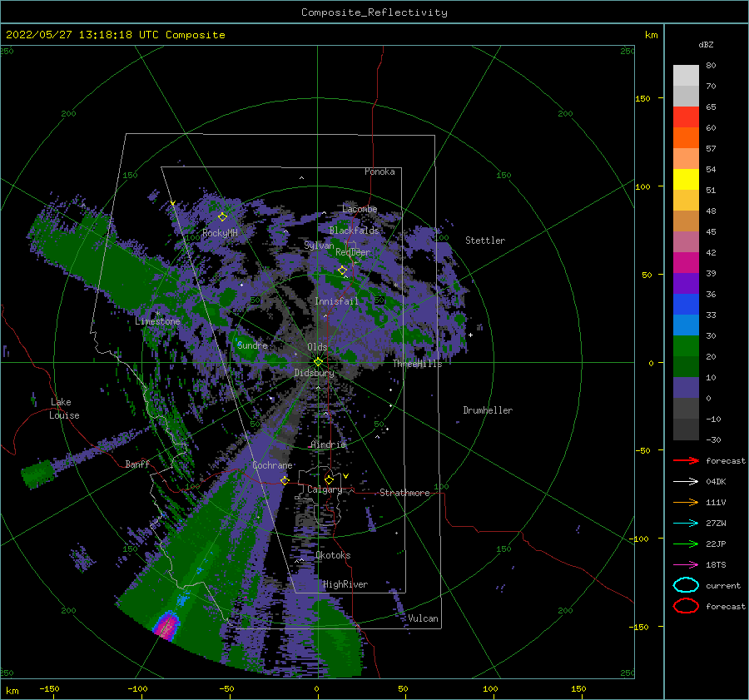749x700 pixels.
Task: Click the Vulcan town label
Action: 424,618
